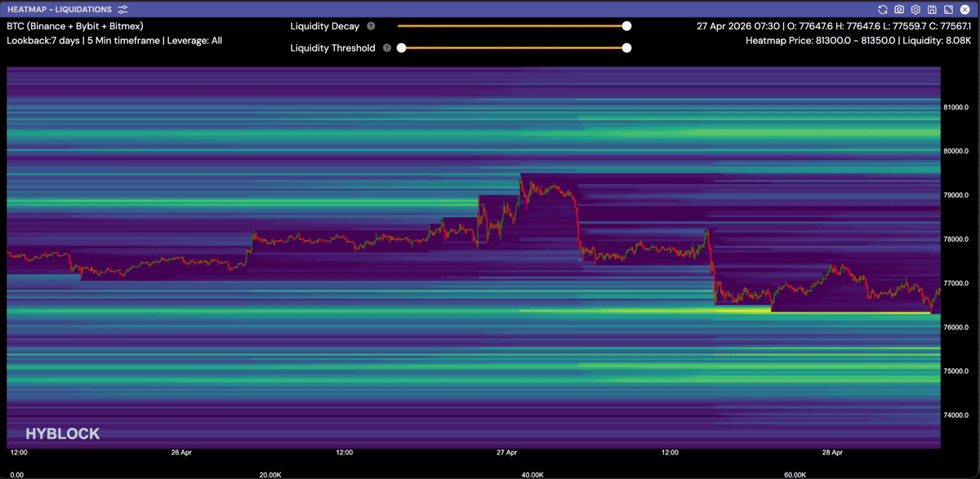Click the Liquidity Decay slider track middle
980x479 pixels.
coord(512,26)
